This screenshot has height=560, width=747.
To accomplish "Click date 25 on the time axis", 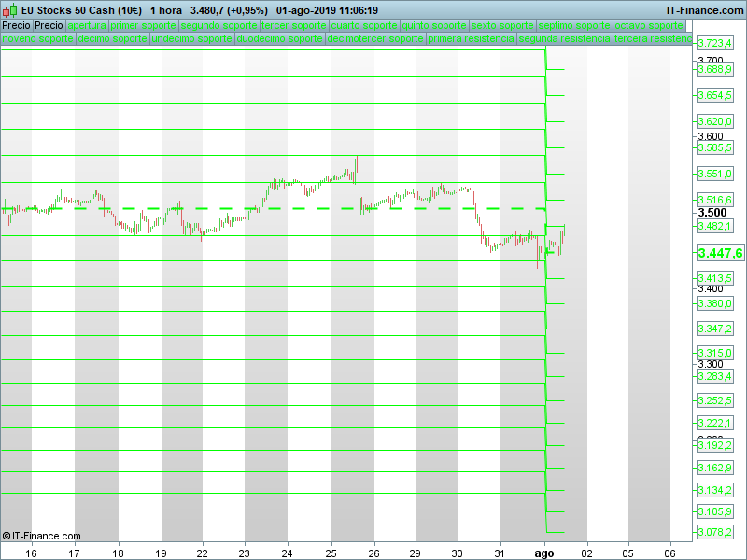I will click(x=331, y=553).
